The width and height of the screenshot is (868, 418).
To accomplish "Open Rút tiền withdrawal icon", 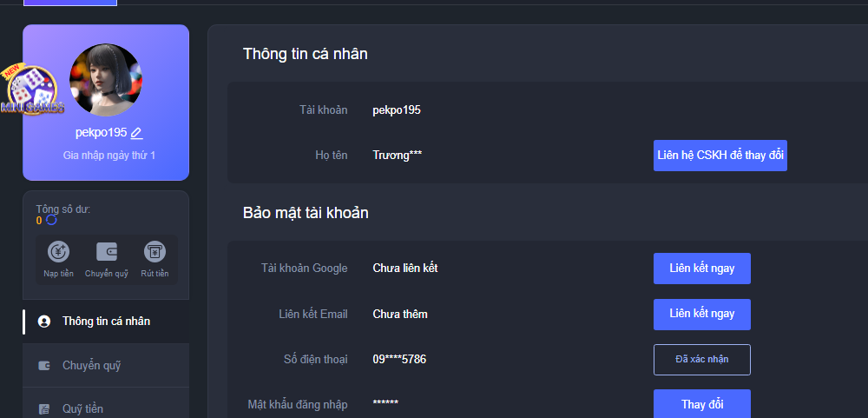I will tap(155, 252).
